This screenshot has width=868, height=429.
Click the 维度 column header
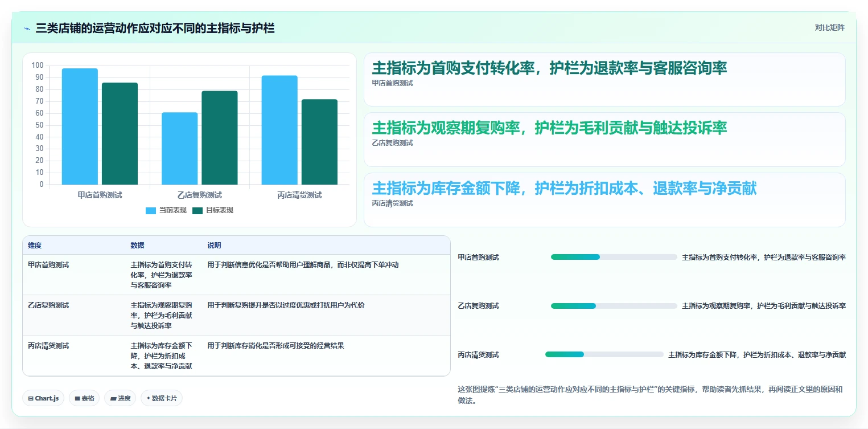click(x=35, y=246)
